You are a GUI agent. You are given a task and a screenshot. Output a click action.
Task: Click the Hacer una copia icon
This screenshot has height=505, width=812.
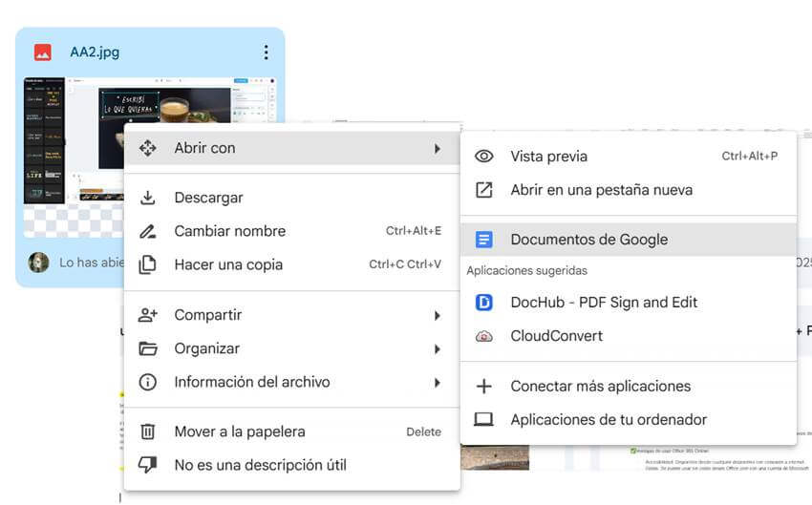click(x=147, y=264)
